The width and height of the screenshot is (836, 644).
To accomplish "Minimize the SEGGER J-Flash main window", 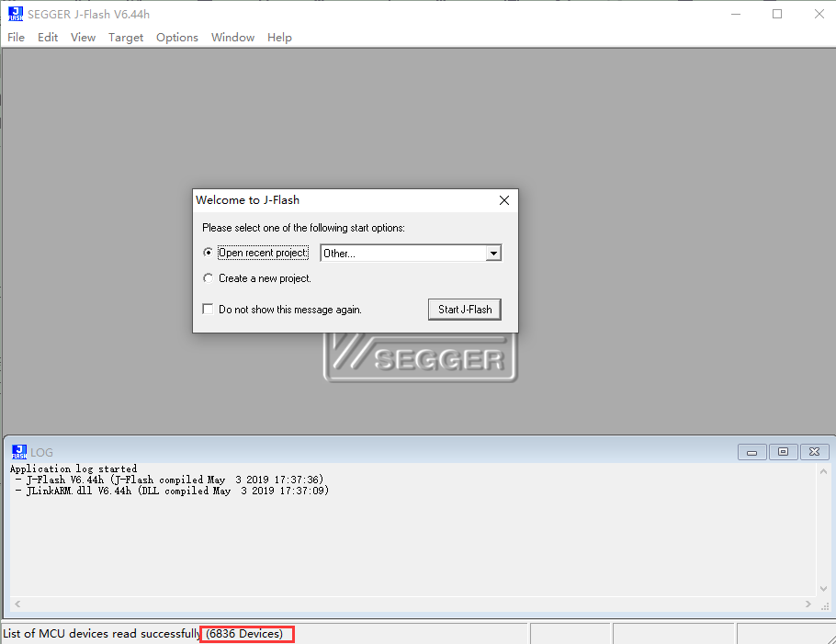I will click(x=736, y=14).
